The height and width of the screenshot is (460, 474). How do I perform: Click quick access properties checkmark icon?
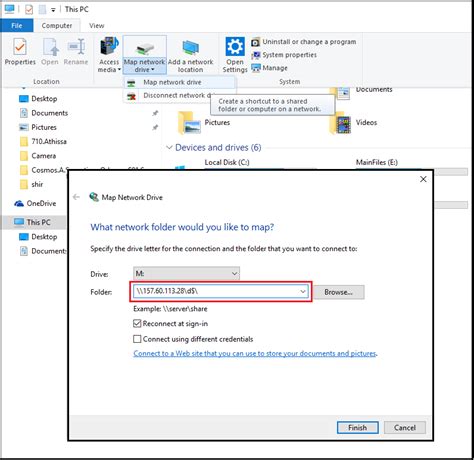[29, 9]
